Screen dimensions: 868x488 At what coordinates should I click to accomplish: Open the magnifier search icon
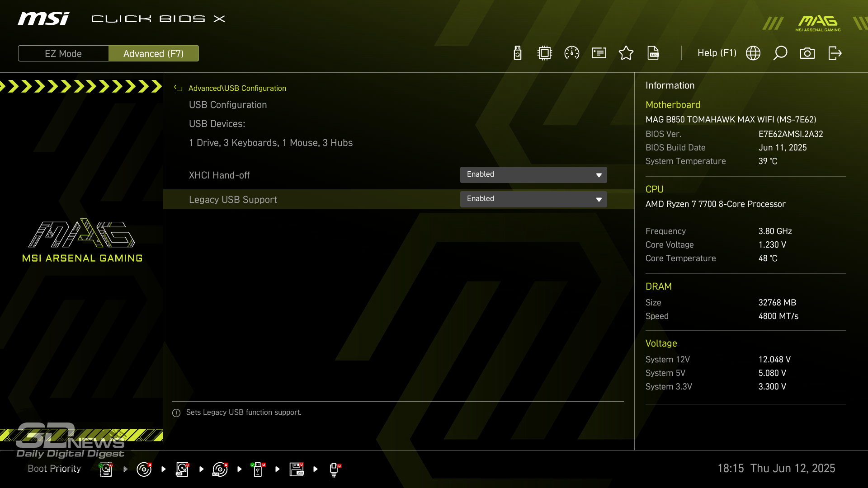pos(780,53)
